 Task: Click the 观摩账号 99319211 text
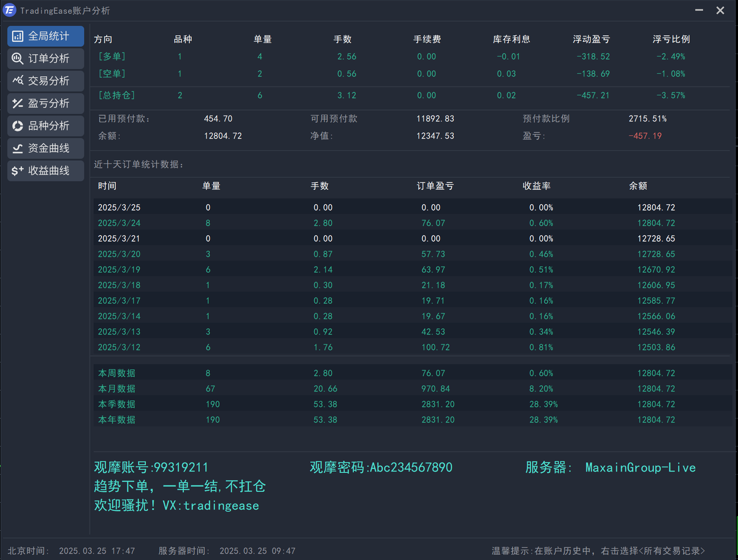point(151,467)
